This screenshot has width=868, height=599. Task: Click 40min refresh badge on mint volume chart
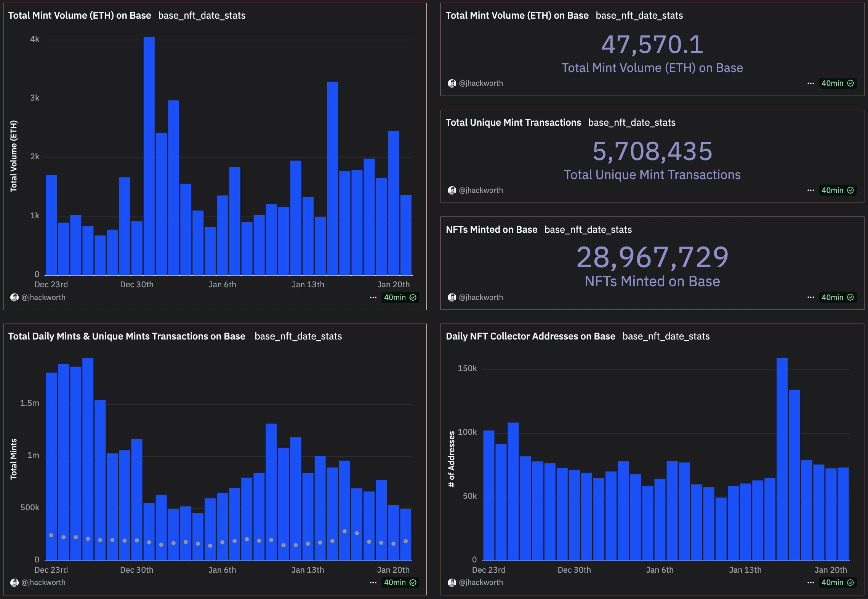pyautogui.click(x=400, y=297)
